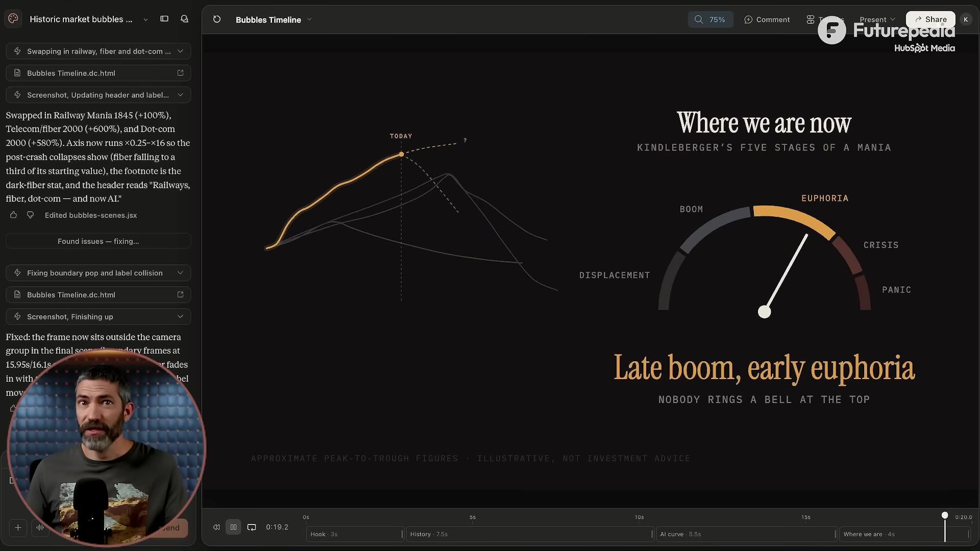Select the Where we are 4s segment
This screenshot has height=551, width=980.
click(904, 534)
